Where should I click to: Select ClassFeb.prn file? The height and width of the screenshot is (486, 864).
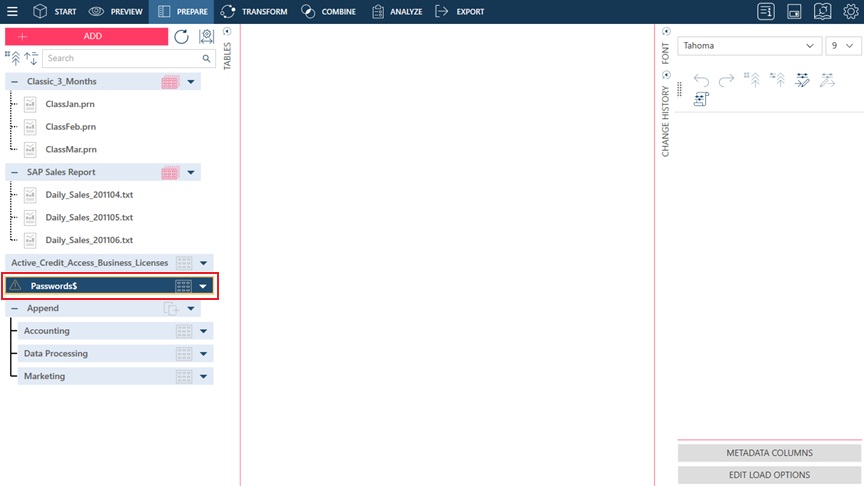point(71,126)
